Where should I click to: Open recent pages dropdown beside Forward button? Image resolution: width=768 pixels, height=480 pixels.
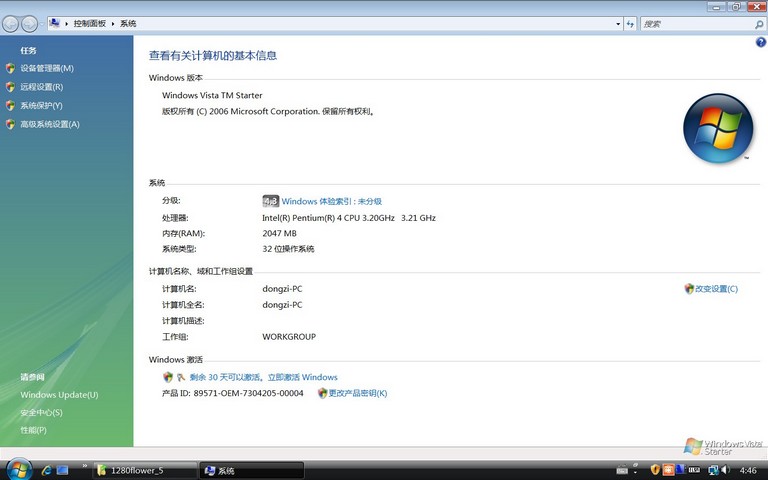tap(42, 24)
